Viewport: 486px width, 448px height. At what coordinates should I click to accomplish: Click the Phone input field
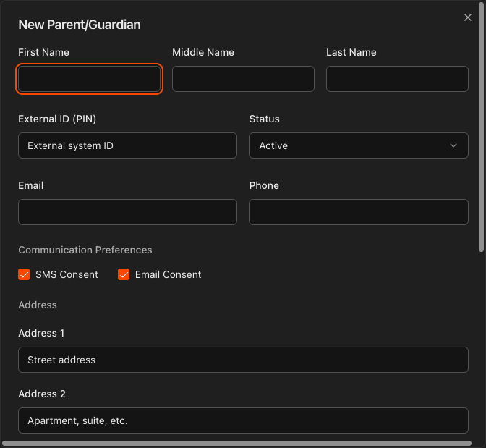pos(358,212)
